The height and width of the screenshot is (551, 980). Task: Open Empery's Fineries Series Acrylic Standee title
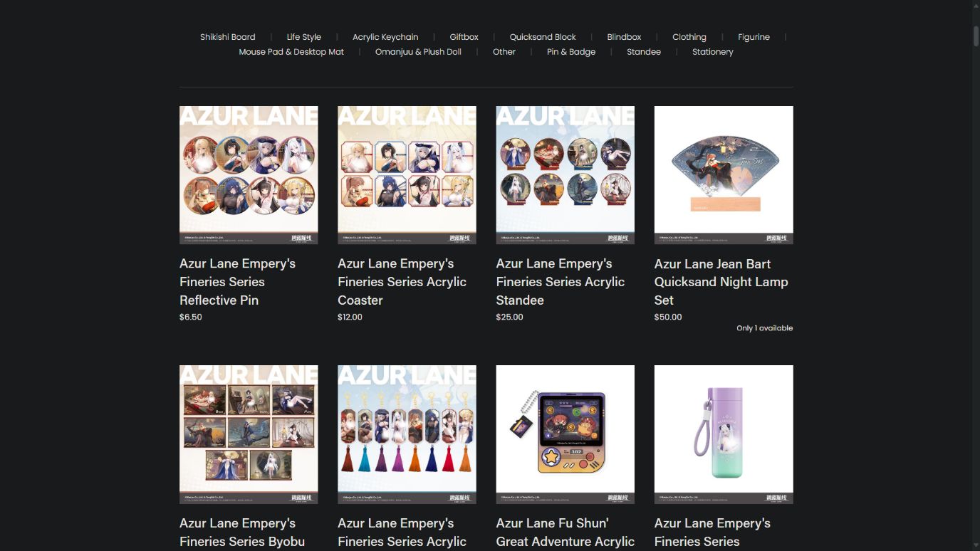561,282
